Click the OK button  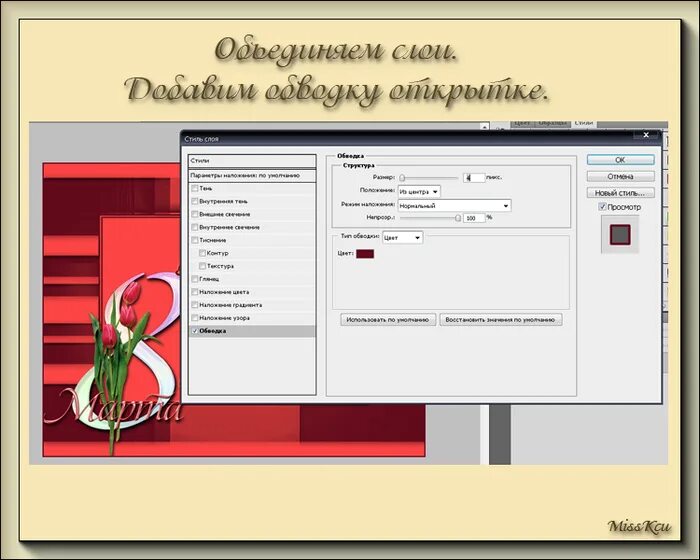pyautogui.click(x=621, y=160)
